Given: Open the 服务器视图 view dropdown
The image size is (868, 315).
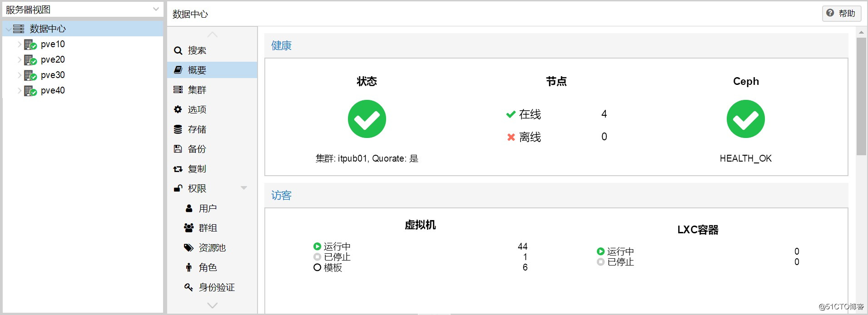Looking at the screenshot, I should 156,9.
